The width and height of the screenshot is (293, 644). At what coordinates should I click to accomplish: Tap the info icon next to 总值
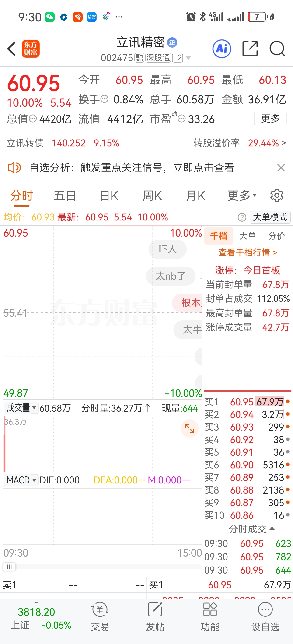33,118
